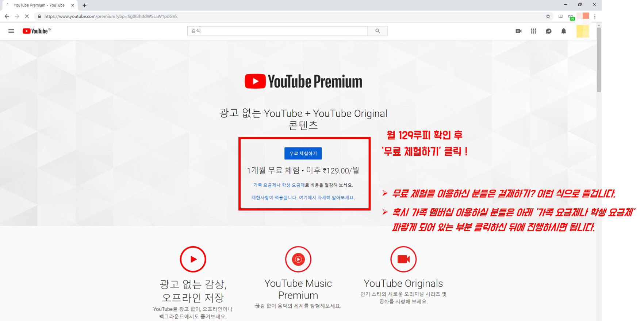644x321 pixels.
Task: Open the create video camera icon
Action: click(x=518, y=31)
